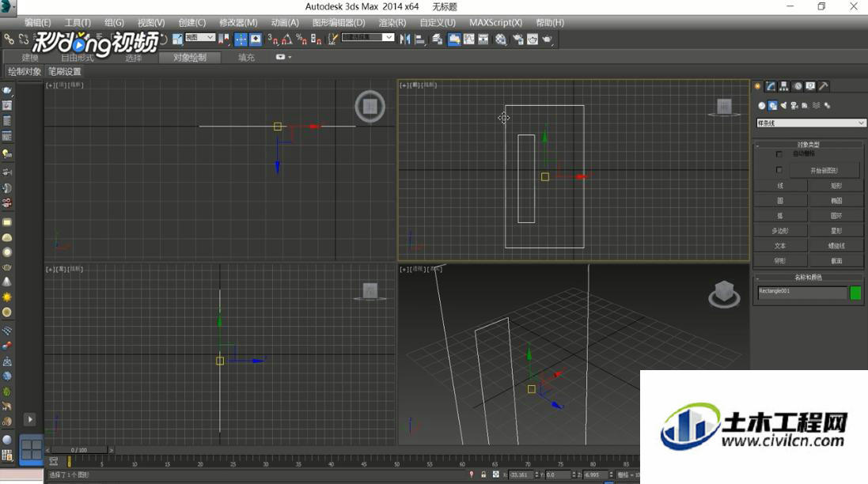This screenshot has width=868, height=484.
Task: Open the 样条线 shape type dropdown
Action: pyautogui.click(x=810, y=123)
